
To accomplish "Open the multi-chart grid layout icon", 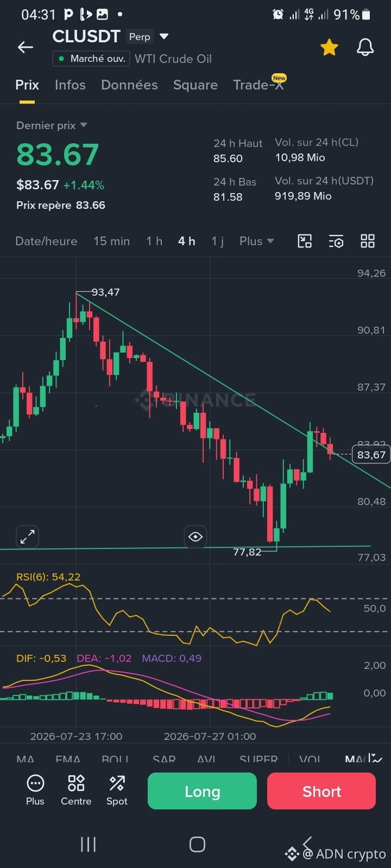I will tap(368, 241).
